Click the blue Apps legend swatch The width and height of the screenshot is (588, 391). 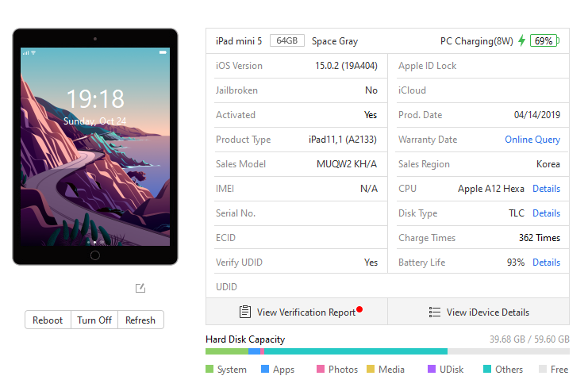click(x=265, y=369)
